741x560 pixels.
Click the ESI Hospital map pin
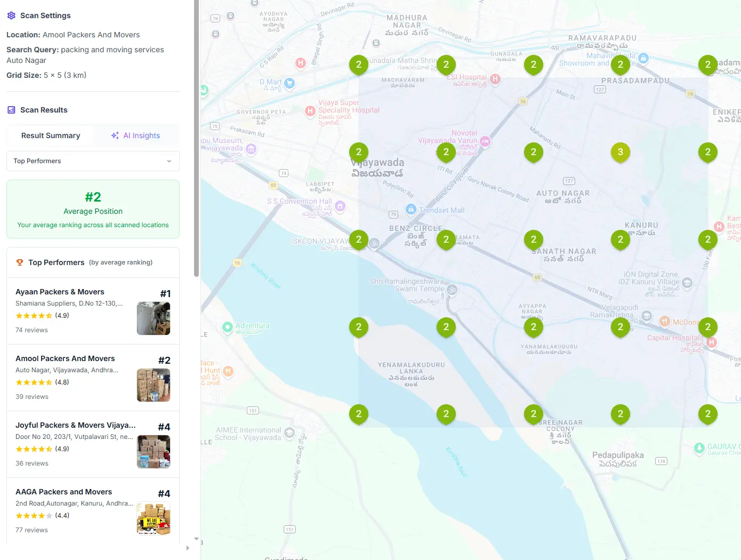pos(495,79)
